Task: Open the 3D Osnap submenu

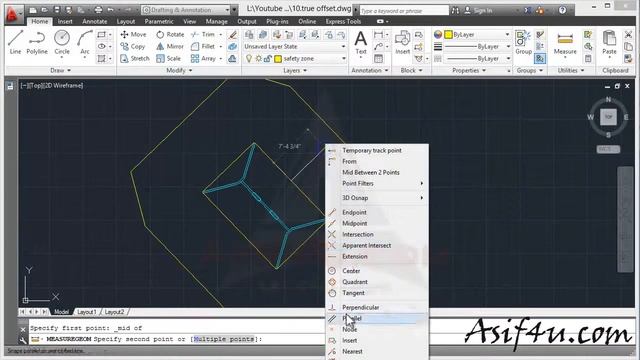Action: pyautogui.click(x=377, y=198)
